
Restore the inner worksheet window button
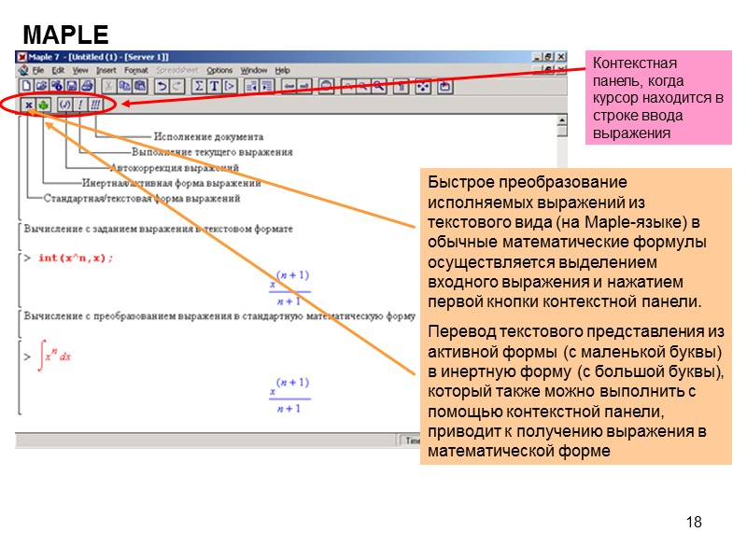549,70
